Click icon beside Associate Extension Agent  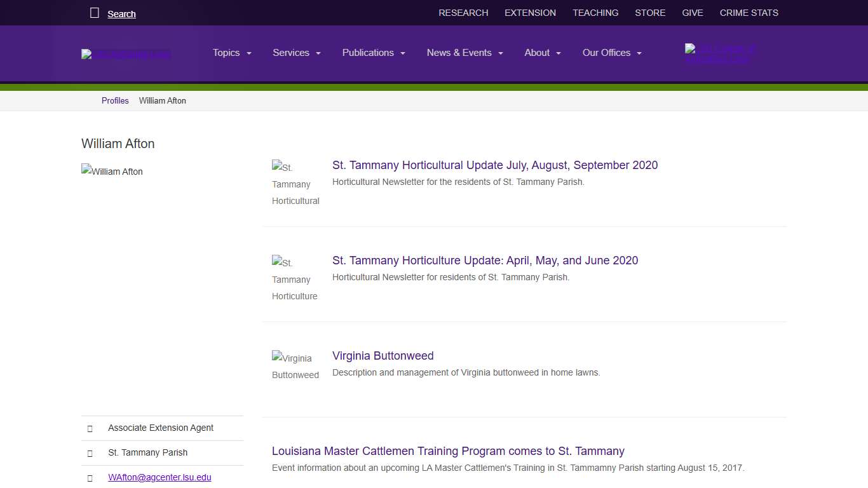point(90,428)
